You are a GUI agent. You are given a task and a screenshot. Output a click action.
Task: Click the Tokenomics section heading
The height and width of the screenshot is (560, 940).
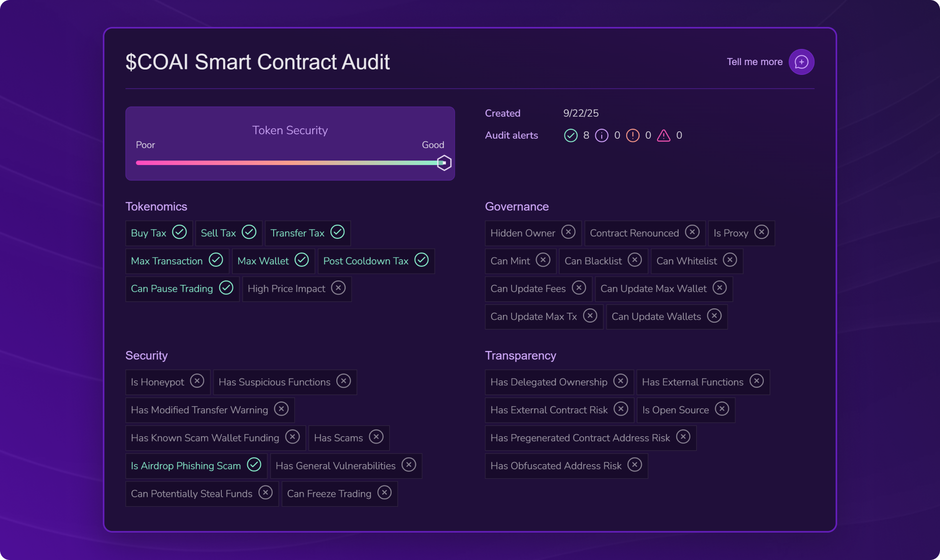tap(156, 207)
